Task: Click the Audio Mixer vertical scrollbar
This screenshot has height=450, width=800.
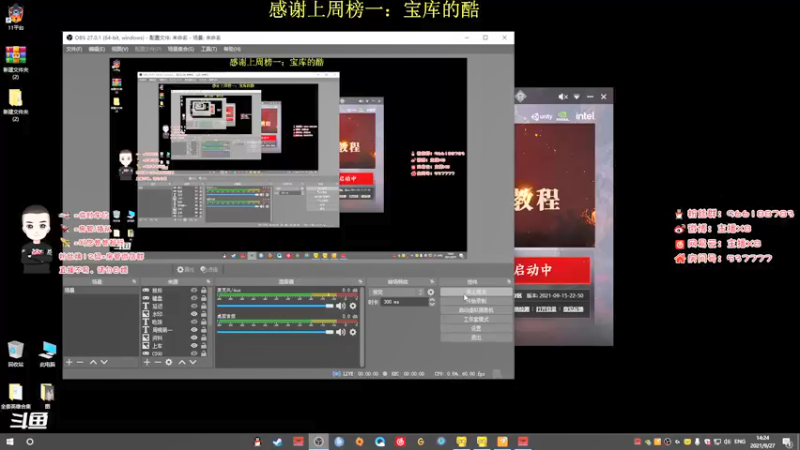Action: (362, 327)
